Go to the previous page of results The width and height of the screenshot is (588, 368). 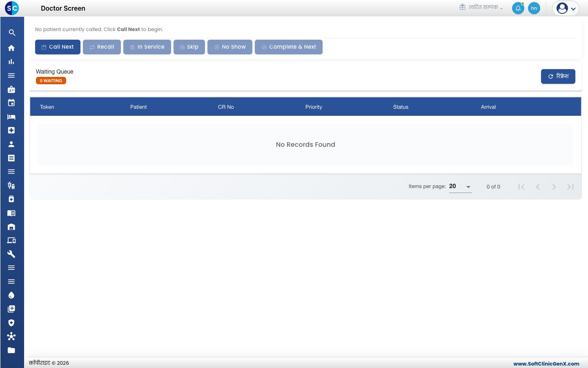(538, 187)
